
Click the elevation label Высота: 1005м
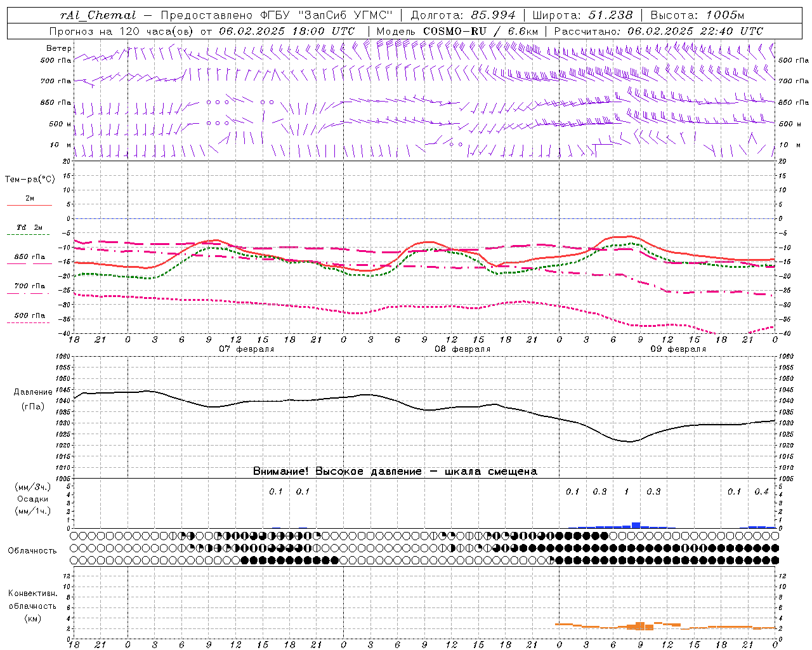[x=697, y=15]
